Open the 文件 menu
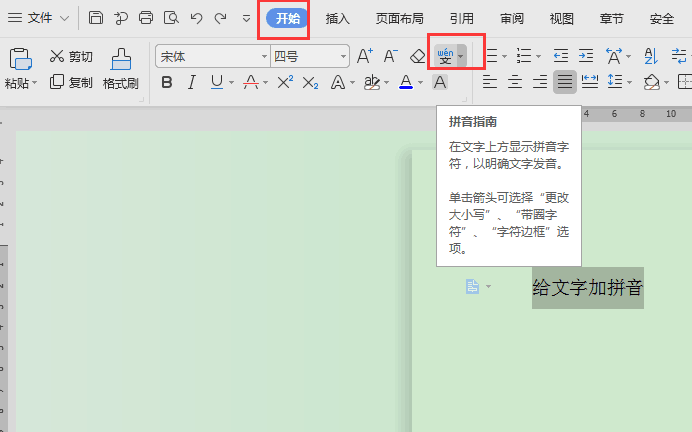Screen dimensions: 692x432 pos(39,18)
